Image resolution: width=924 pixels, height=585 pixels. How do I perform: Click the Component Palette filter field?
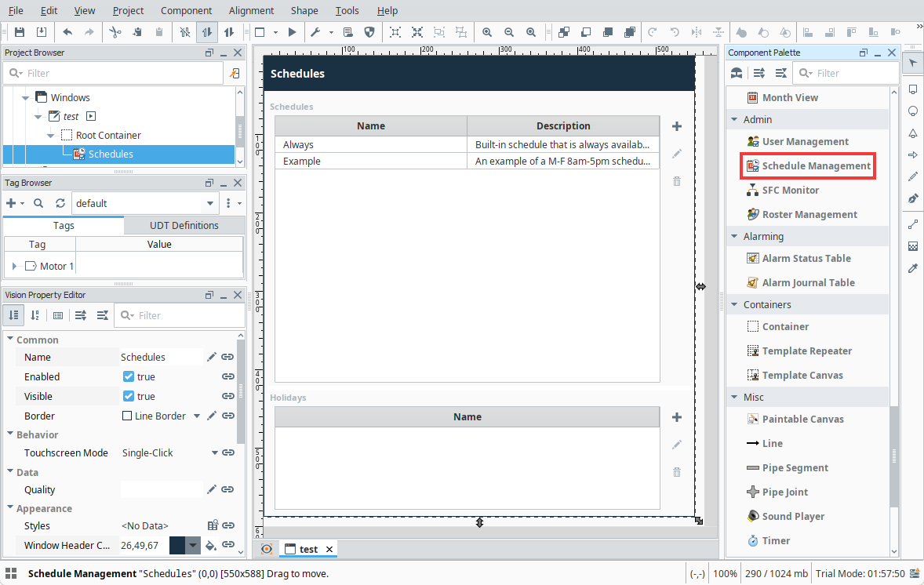pyautogui.click(x=846, y=73)
